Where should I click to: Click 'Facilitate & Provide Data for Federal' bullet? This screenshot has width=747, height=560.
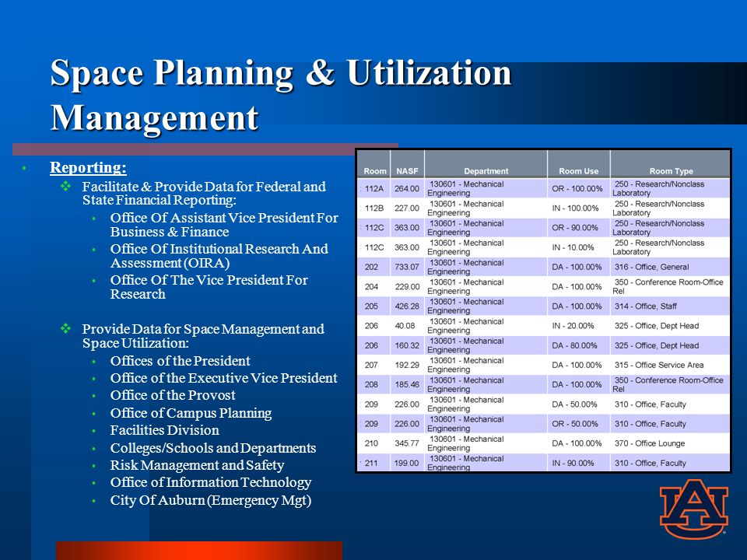(x=204, y=193)
